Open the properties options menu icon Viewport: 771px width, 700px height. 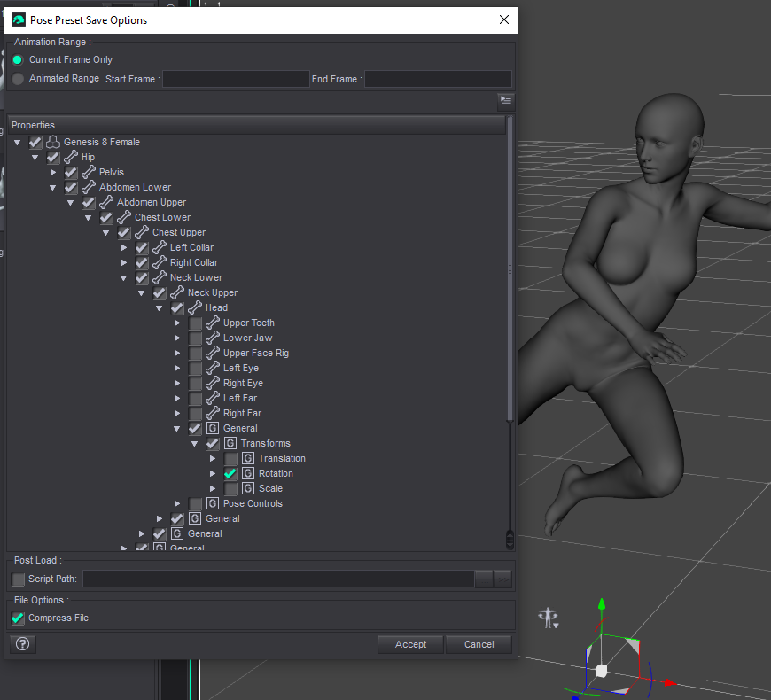(x=505, y=101)
